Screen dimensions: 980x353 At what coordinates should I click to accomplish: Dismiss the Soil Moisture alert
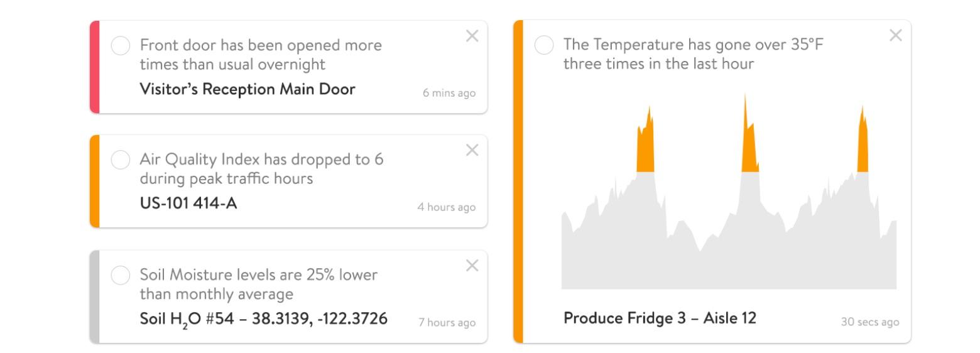tap(472, 266)
